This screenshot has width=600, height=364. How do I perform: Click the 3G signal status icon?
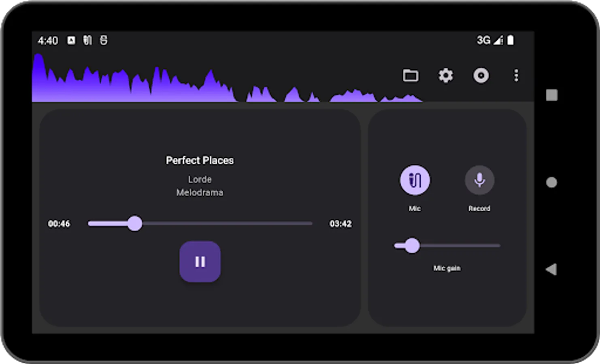(489, 40)
